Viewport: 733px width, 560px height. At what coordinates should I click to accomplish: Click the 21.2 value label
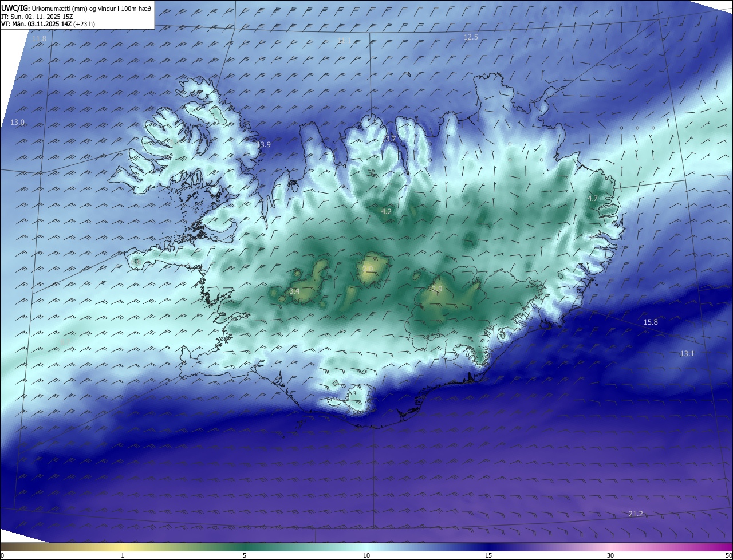click(x=636, y=514)
